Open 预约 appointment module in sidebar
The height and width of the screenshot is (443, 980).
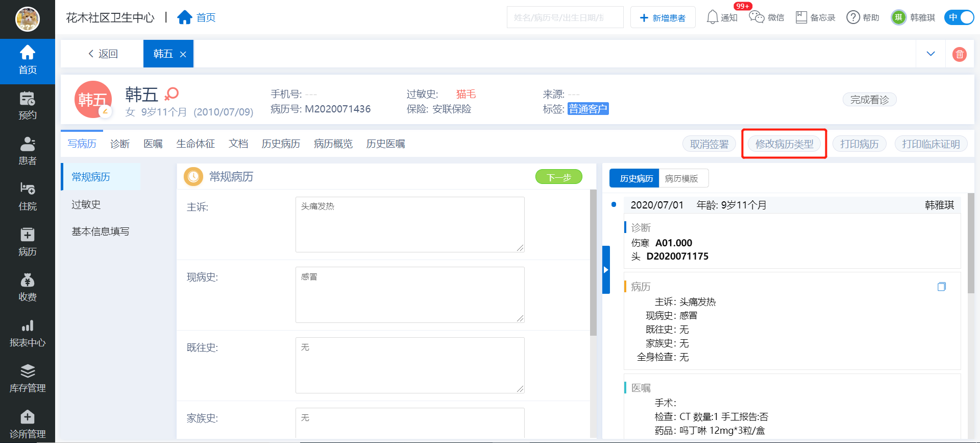(28, 106)
